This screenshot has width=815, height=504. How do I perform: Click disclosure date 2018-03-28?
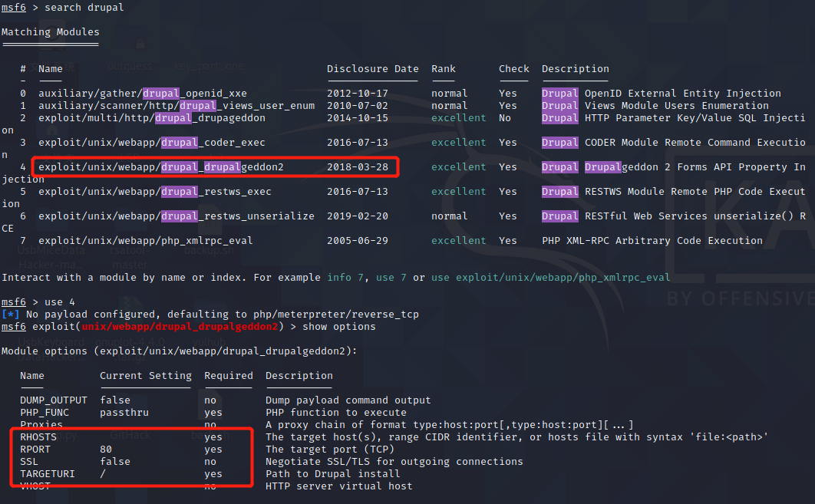point(358,166)
